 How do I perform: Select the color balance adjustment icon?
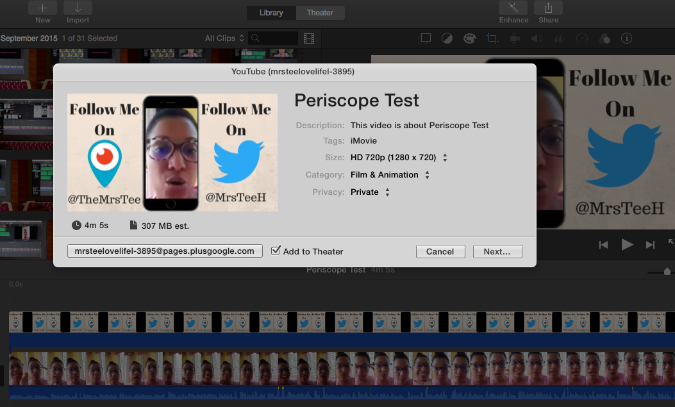(447, 39)
